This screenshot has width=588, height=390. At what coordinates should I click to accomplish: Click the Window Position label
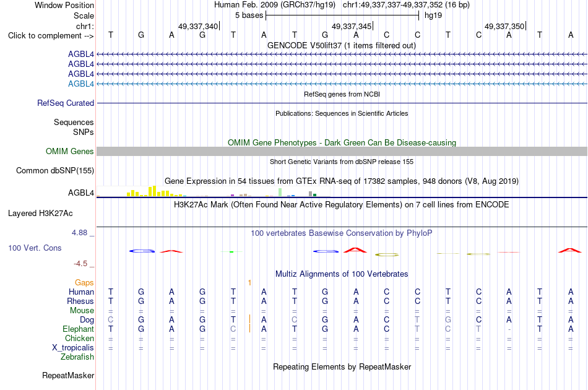[x=64, y=5]
